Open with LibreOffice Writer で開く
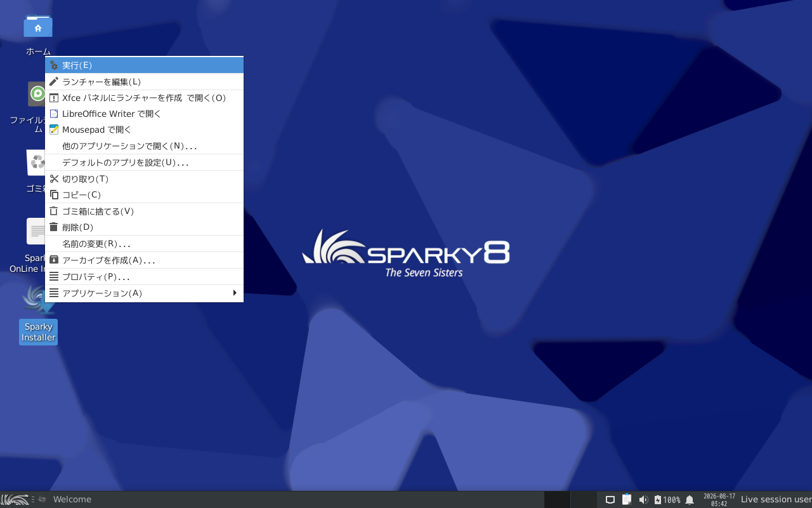Screen dimensions: 812x508 click(x=144, y=114)
